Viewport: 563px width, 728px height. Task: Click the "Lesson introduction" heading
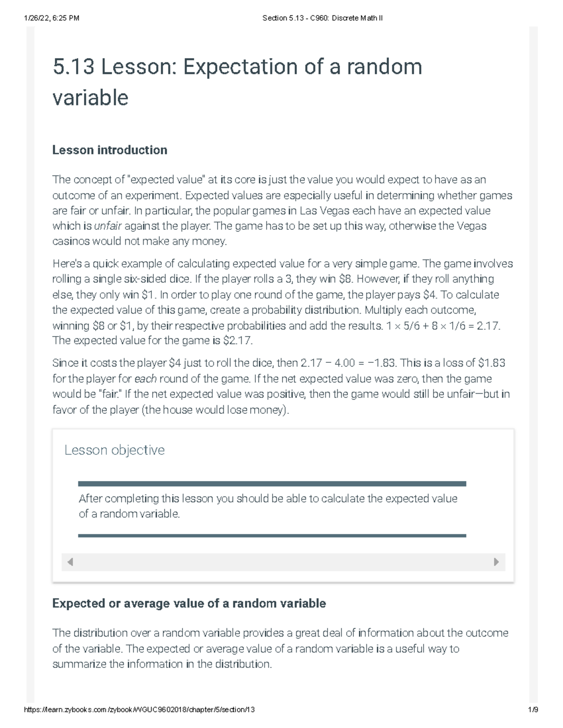click(x=110, y=150)
